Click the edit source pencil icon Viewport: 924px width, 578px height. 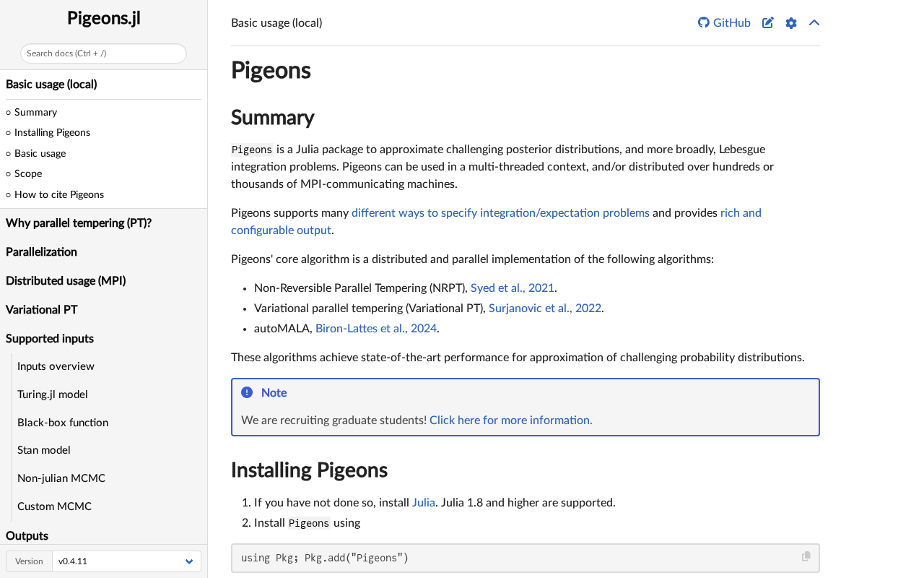pos(768,22)
